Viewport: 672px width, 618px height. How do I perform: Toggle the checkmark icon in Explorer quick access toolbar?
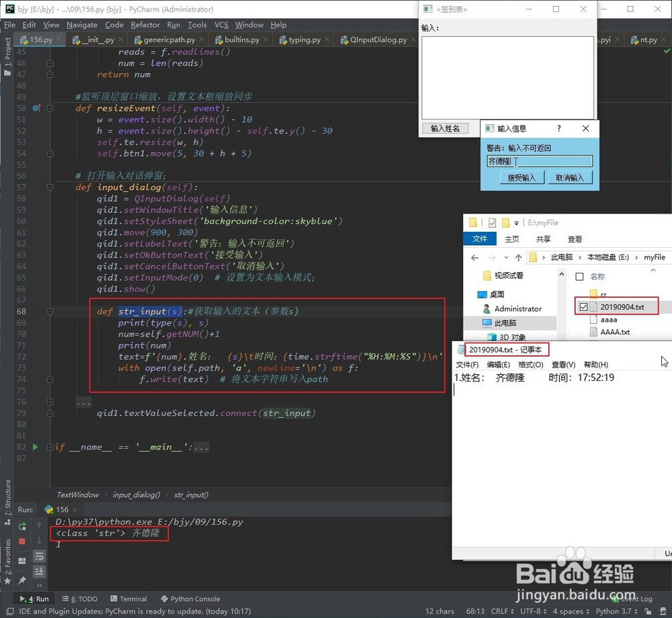coord(491,222)
